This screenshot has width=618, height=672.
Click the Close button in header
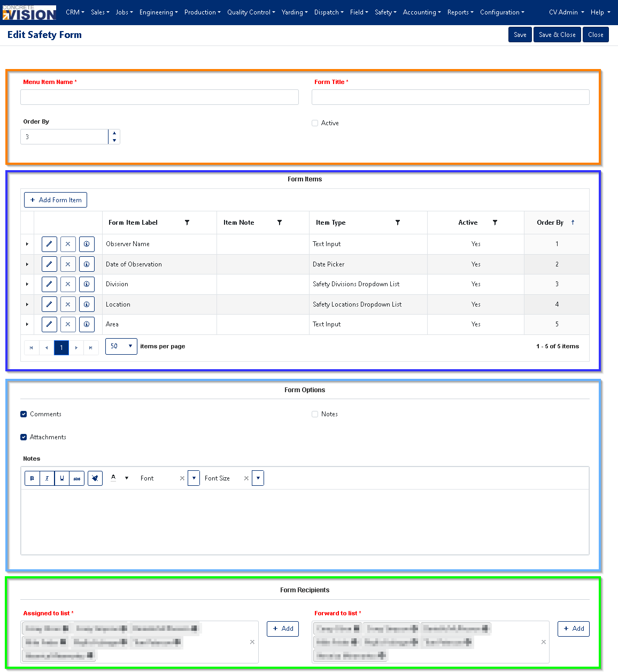coord(596,35)
